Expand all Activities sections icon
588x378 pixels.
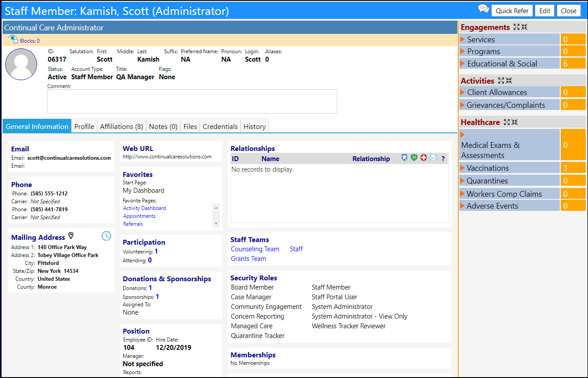pos(501,81)
